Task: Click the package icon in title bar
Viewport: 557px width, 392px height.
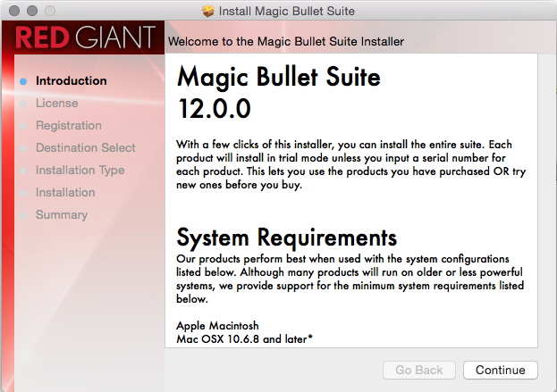Action: tap(208, 11)
